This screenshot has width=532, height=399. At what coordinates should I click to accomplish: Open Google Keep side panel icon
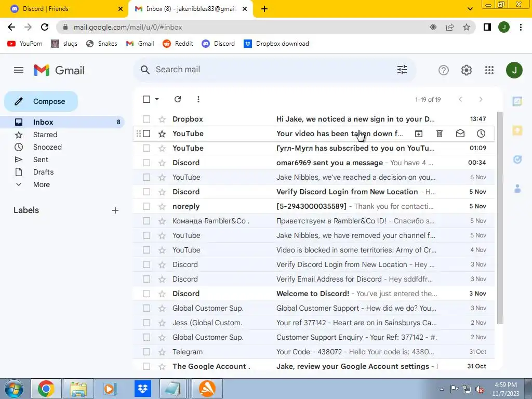coord(517,130)
